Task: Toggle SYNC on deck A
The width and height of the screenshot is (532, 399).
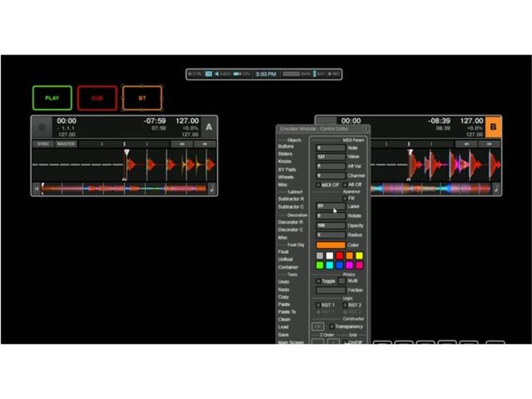Action: pyautogui.click(x=44, y=144)
